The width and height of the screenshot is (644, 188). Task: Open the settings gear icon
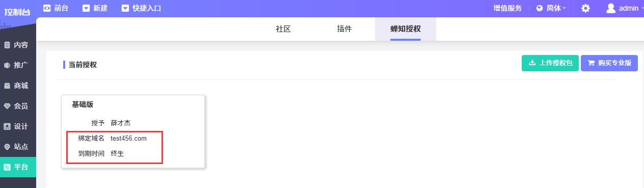point(585,8)
